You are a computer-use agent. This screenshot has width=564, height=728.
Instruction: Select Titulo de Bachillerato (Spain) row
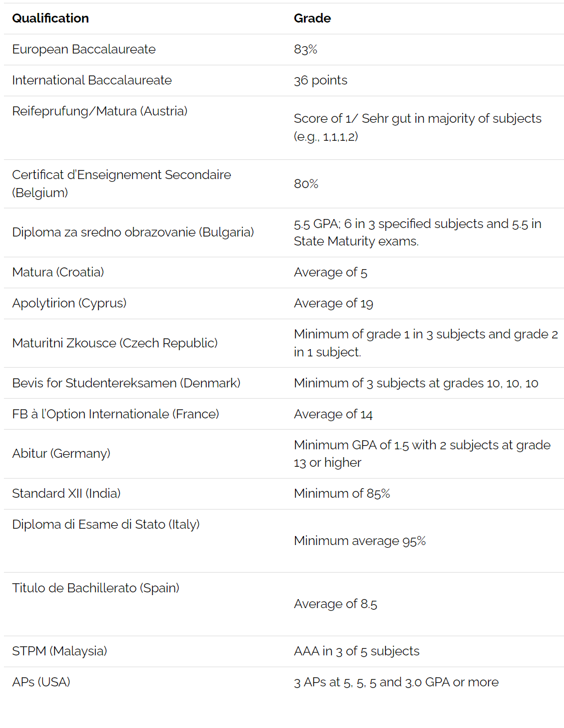284,604
